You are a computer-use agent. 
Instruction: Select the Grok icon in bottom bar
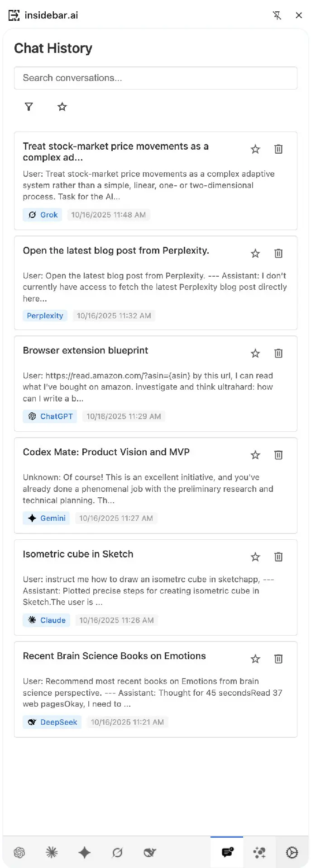[x=117, y=853]
